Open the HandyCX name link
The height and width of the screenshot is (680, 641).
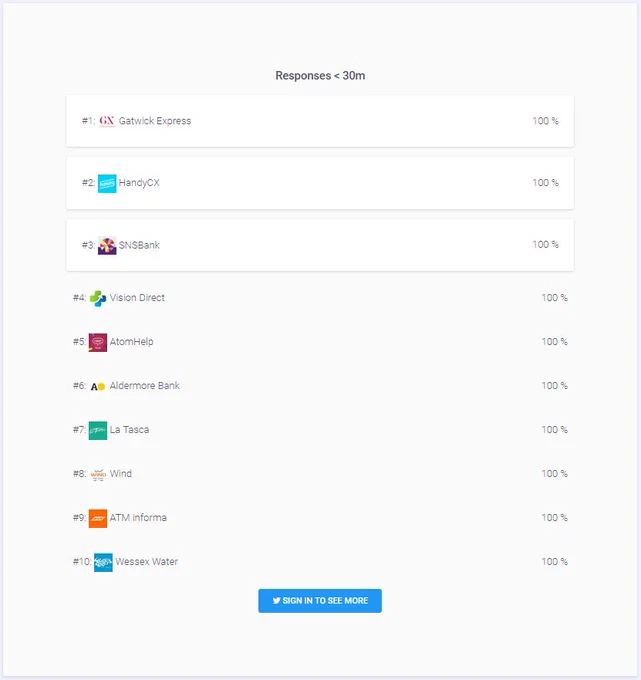click(x=139, y=183)
